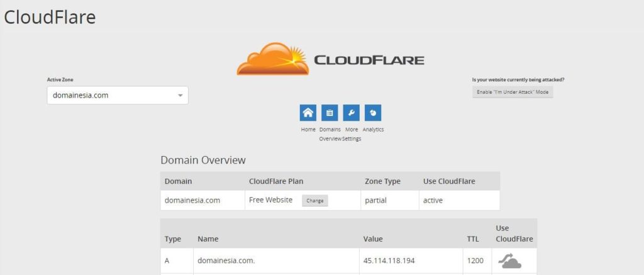Image resolution: width=644 pixels, height=275 pixels.
Task: Click the orange CloudFlare cloud logo
Action: (273, 60)
